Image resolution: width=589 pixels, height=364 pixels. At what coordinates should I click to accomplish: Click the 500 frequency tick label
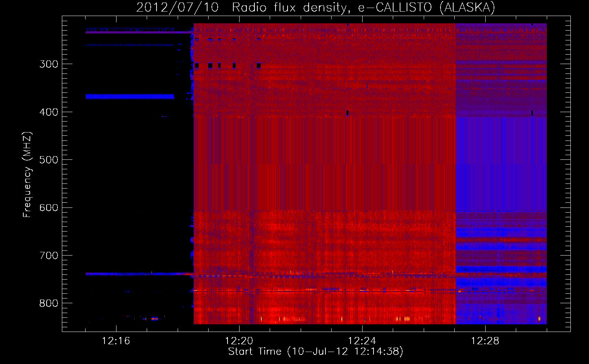pyautogui.click(x=49, y=160)
